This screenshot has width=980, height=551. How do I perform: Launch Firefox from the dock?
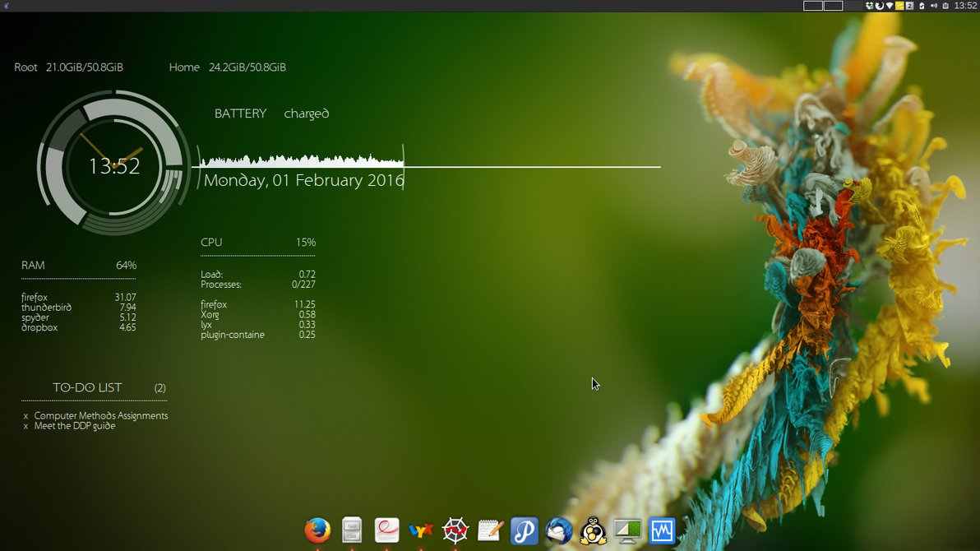tap(318, 530)
